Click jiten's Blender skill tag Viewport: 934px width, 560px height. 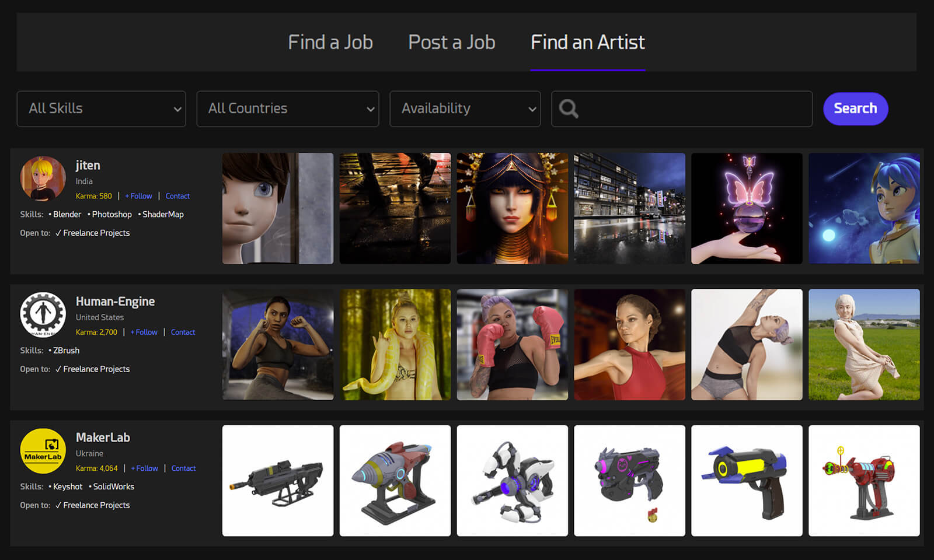pos(67,214)
